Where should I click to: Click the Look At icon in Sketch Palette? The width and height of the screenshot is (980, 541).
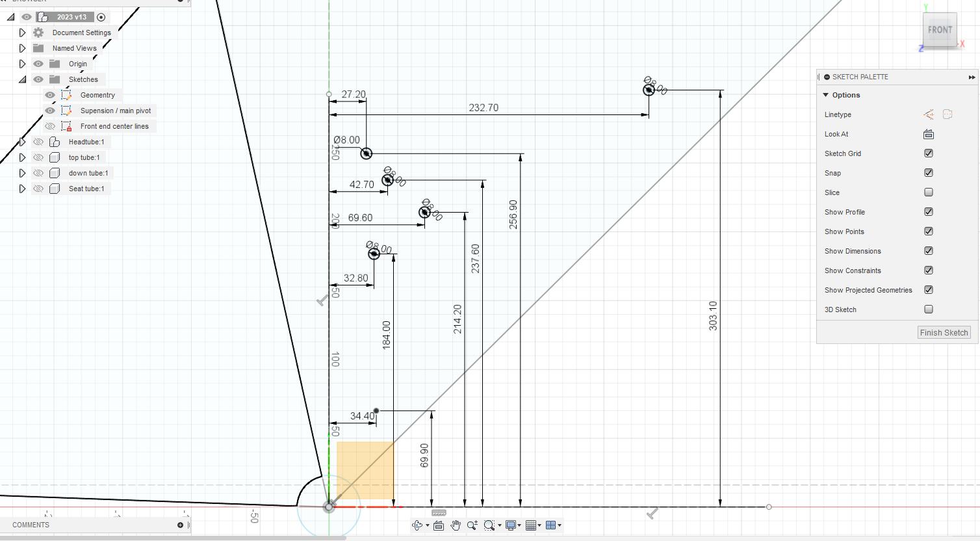(x=928, y=134)
